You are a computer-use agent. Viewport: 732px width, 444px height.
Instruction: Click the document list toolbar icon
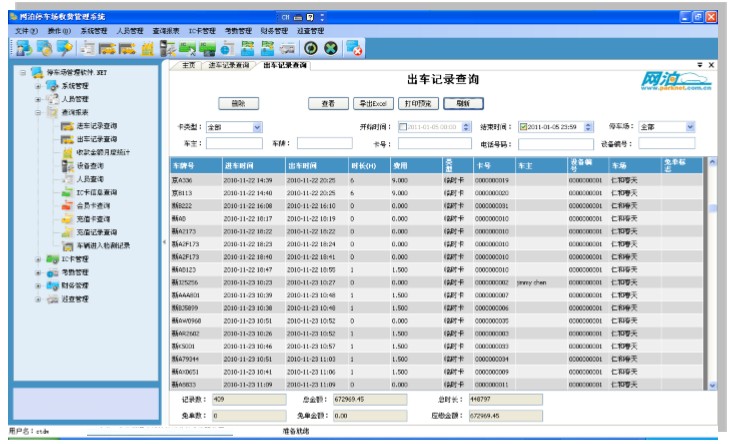(x=87, y=48)
